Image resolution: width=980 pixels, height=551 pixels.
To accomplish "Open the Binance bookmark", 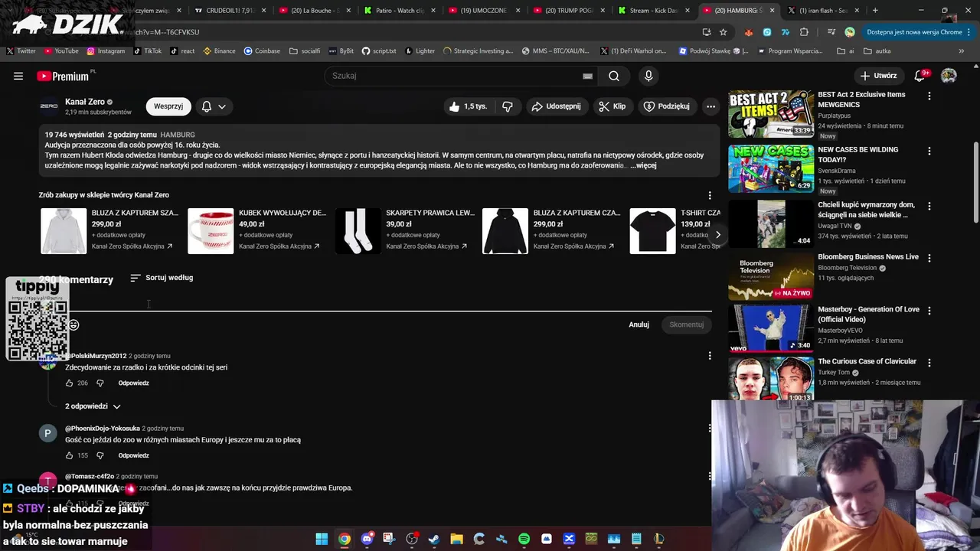I will 218,51.
